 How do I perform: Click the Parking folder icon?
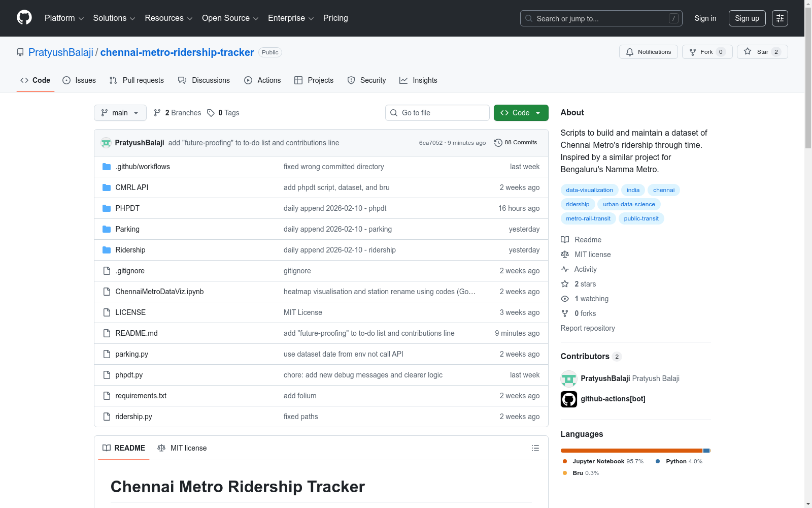point(107,229)
